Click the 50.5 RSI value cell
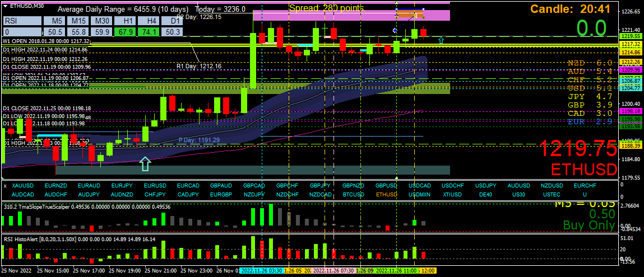 pyautogui.click(x=55, y=32)
